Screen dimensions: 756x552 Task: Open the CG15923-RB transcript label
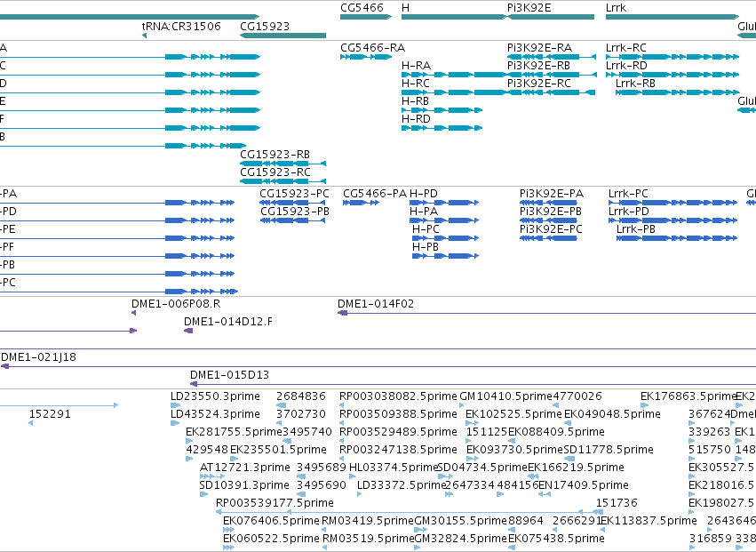(x=275, y=155)
